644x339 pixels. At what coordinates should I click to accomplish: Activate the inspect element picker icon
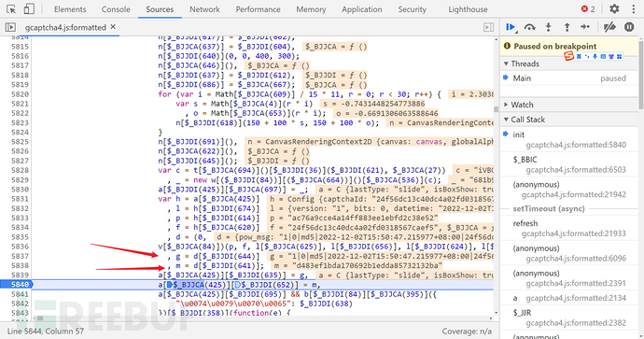[x=11, y=9]
